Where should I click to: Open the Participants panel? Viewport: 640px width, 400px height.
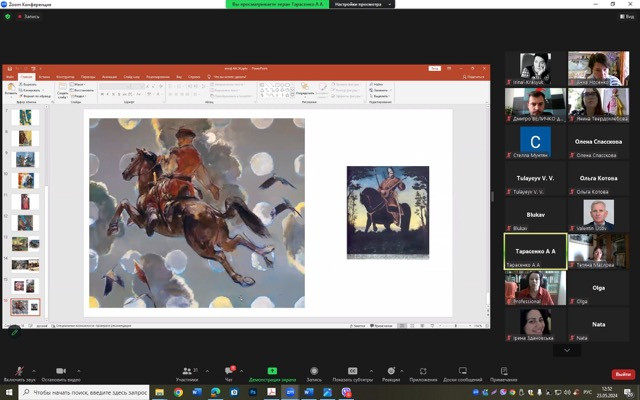point(186,371)
